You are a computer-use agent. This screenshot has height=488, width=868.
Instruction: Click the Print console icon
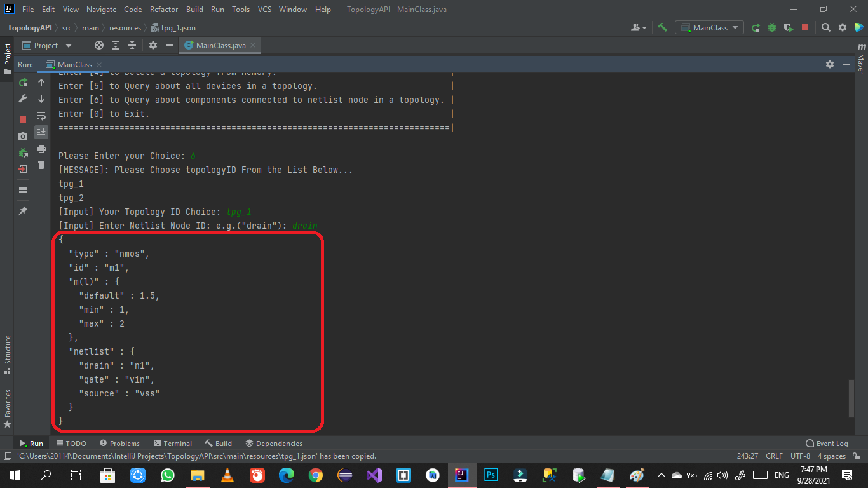41,149
